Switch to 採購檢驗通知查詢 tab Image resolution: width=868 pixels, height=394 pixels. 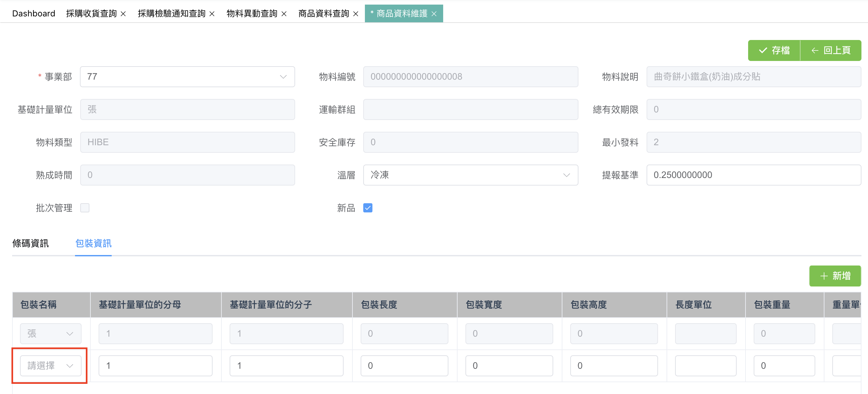172,13
